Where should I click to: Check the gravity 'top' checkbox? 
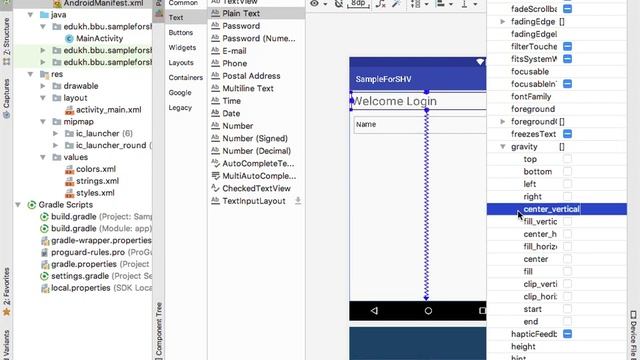(x=567, y=159)
